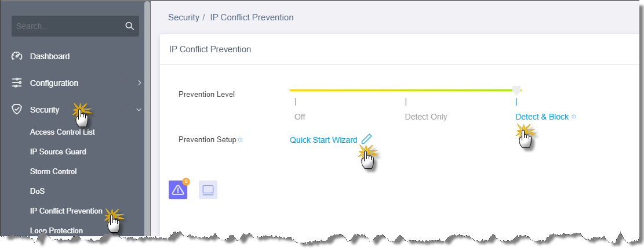
Task: Click info icon next to Prevention Setup
Action: pyautogui.click(x=240, y=140)
